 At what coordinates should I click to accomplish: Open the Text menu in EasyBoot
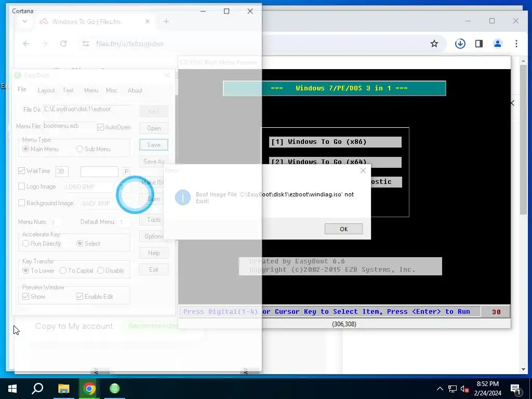68,90
